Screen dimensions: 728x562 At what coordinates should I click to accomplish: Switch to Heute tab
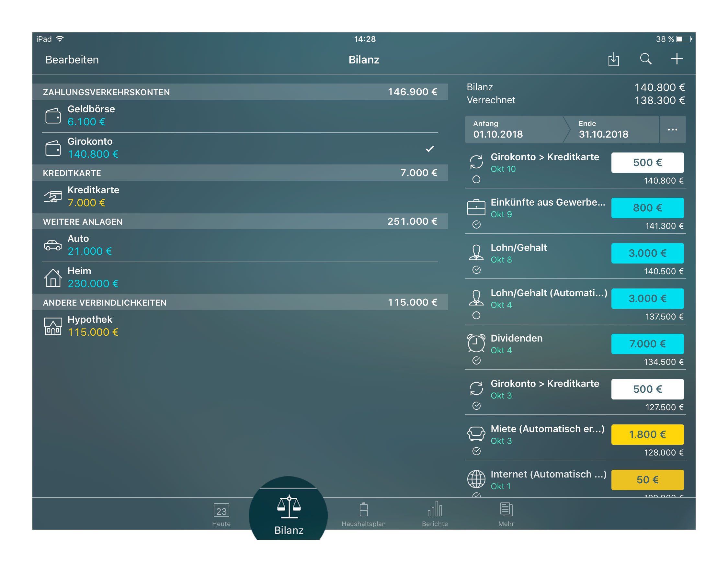click(x=221, y=514)
